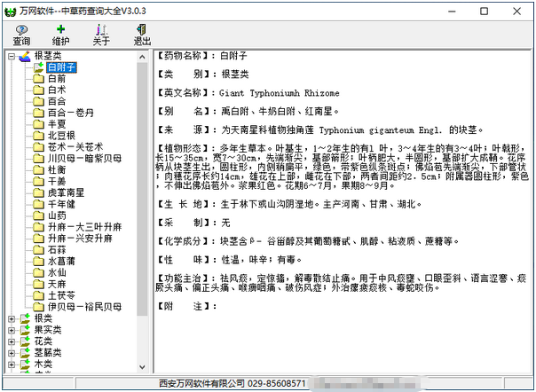Click the folder icon beside 白术
The image size is (536, 392).
tap(38, 90)
